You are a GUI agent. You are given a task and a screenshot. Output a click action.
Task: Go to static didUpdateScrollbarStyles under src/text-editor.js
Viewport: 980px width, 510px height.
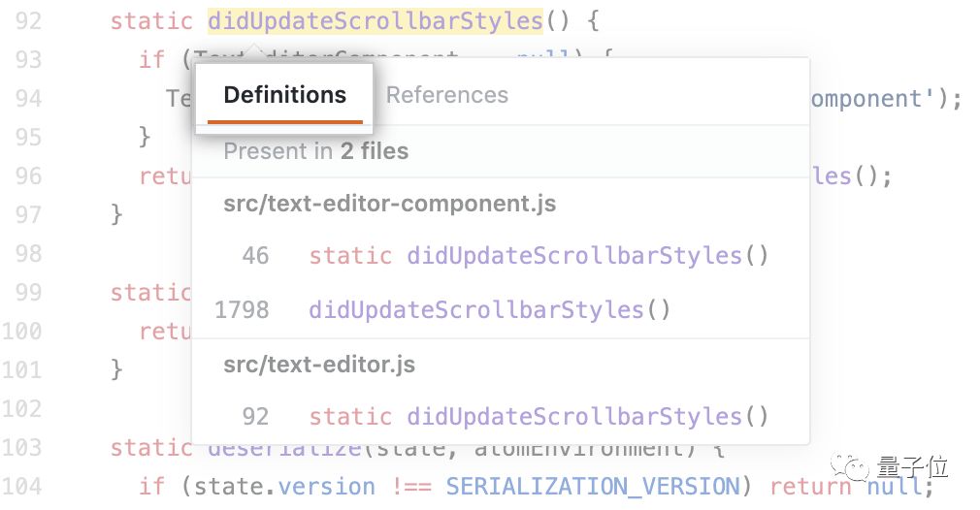539,417
